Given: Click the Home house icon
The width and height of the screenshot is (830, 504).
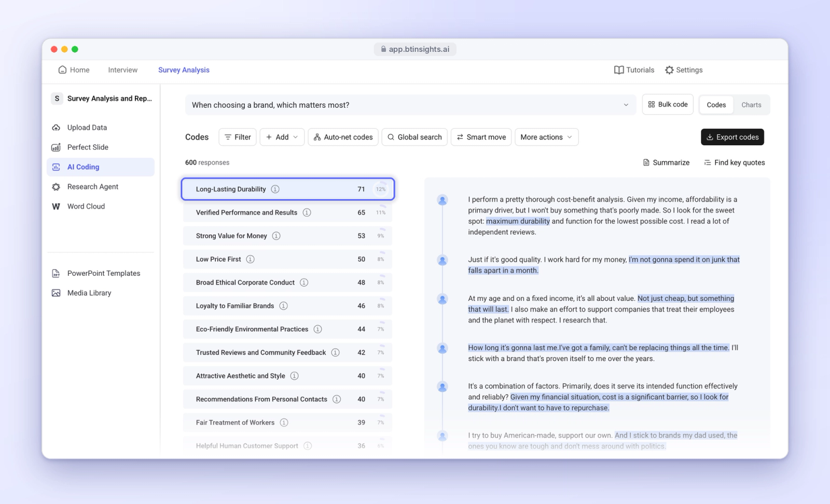Looking at the screenshot, I should [62, 69].
